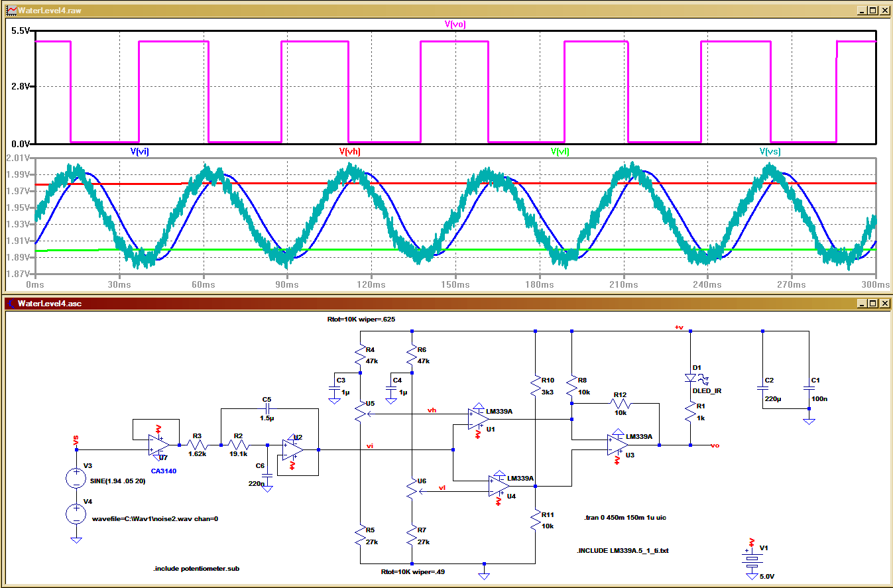Select resistor R7 27k
This screenshot has height=588, width=893.
[x=412, y=534]
